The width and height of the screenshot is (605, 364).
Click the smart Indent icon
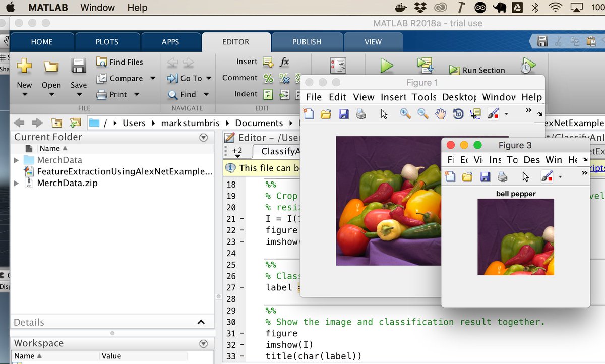coord(268,94)
